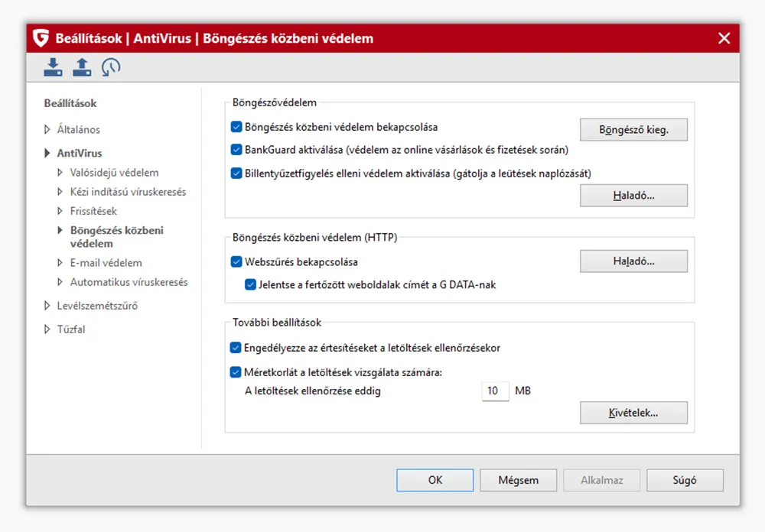Image resolution: width=765 pixels, height=532 pixels.
Task: Close the Beállítások settings window
Action: tap(724, 38)
